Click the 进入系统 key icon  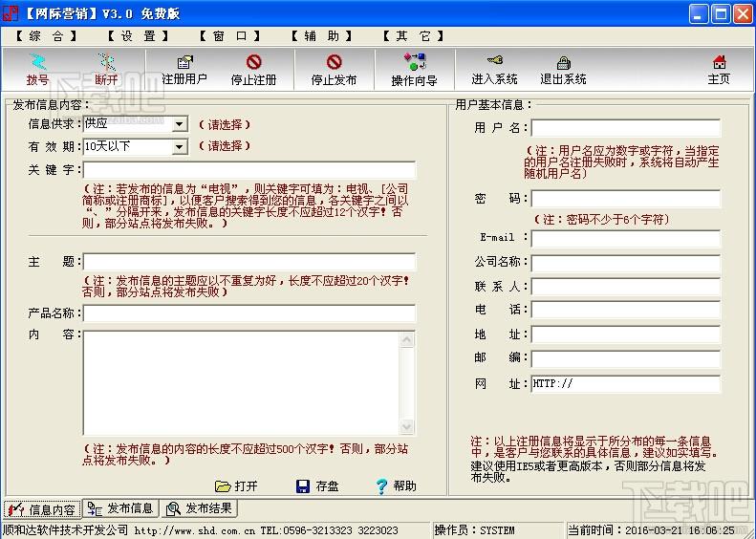pyautogui.click(x=495, y=60)
